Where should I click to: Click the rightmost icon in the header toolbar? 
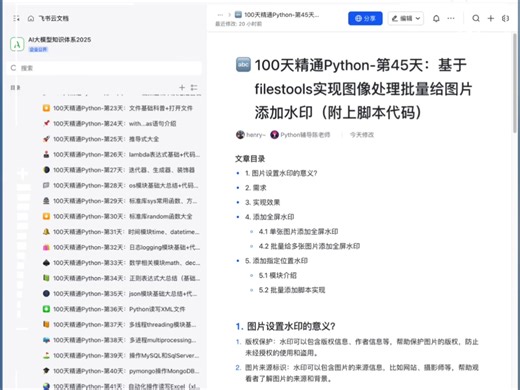505,18
